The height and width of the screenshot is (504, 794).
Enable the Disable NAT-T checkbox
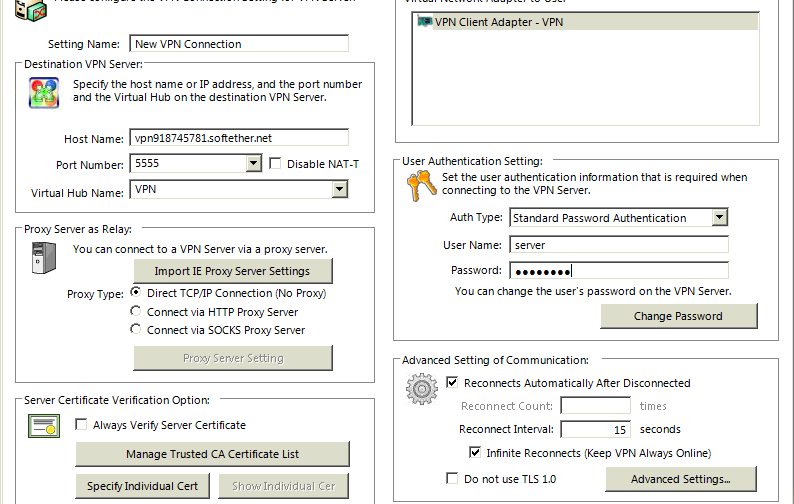275,164
